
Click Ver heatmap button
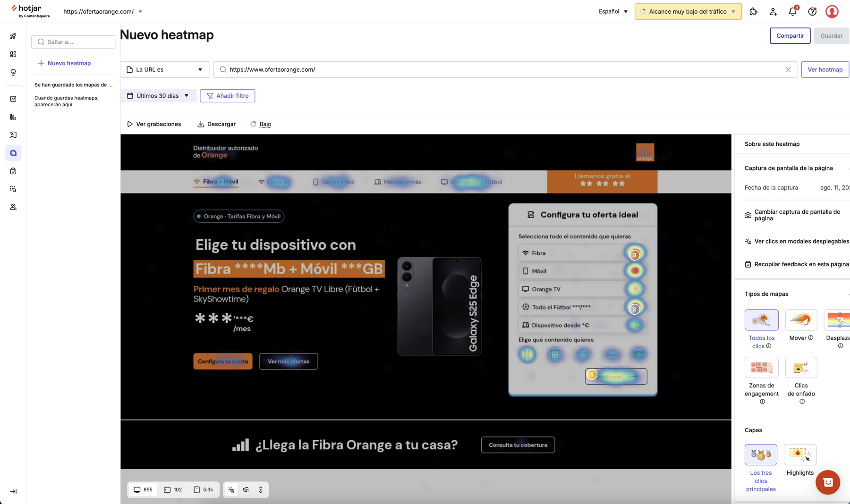tap(825, 69)
